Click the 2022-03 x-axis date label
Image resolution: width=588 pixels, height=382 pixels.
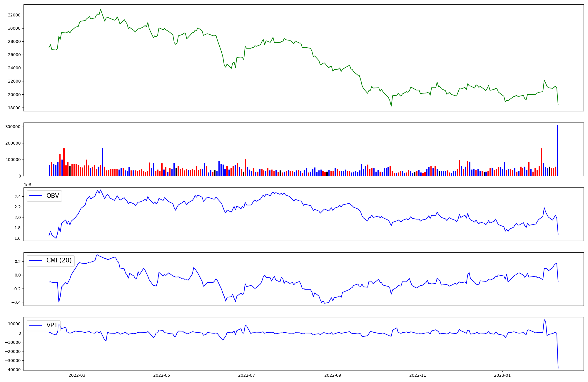pyautogui.click(x=77, y=375)
